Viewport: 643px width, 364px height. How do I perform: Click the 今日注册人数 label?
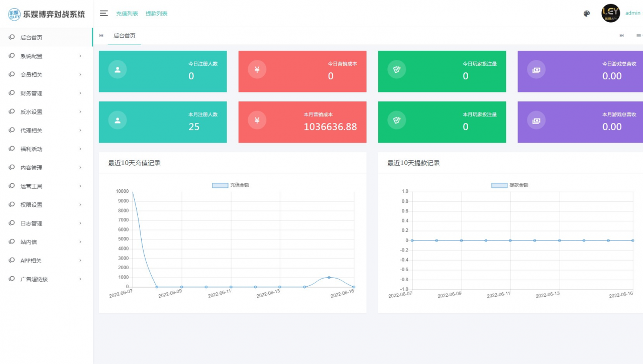203,64
